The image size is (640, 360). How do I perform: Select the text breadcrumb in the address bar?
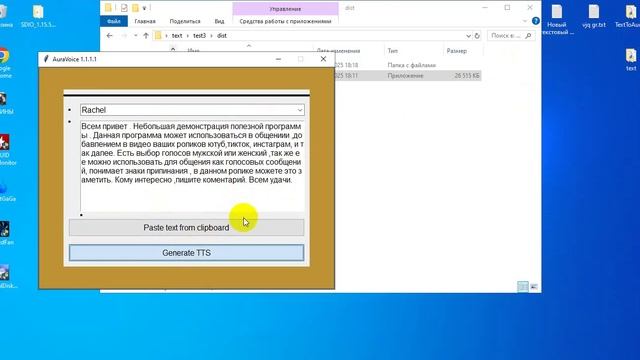pos(177,36)
